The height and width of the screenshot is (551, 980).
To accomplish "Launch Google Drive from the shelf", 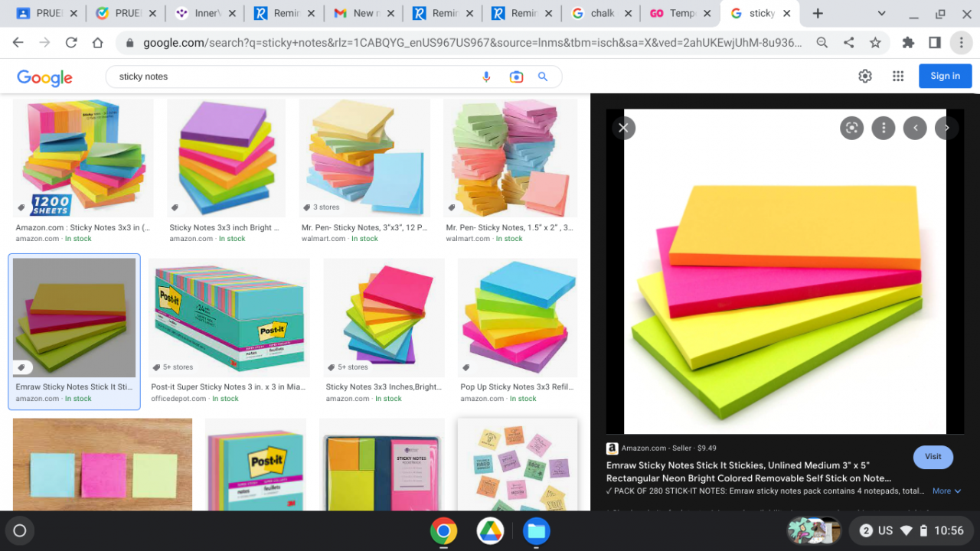I will click(x=490, y=530).
